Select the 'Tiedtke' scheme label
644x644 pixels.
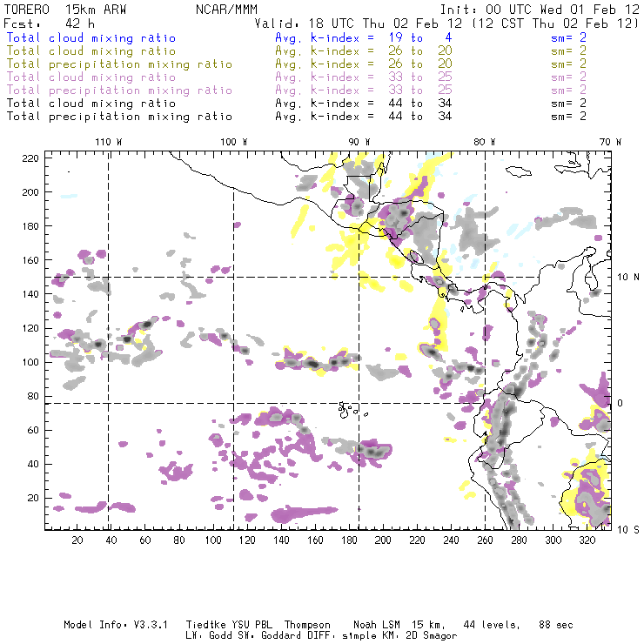(x=205, y=625)
